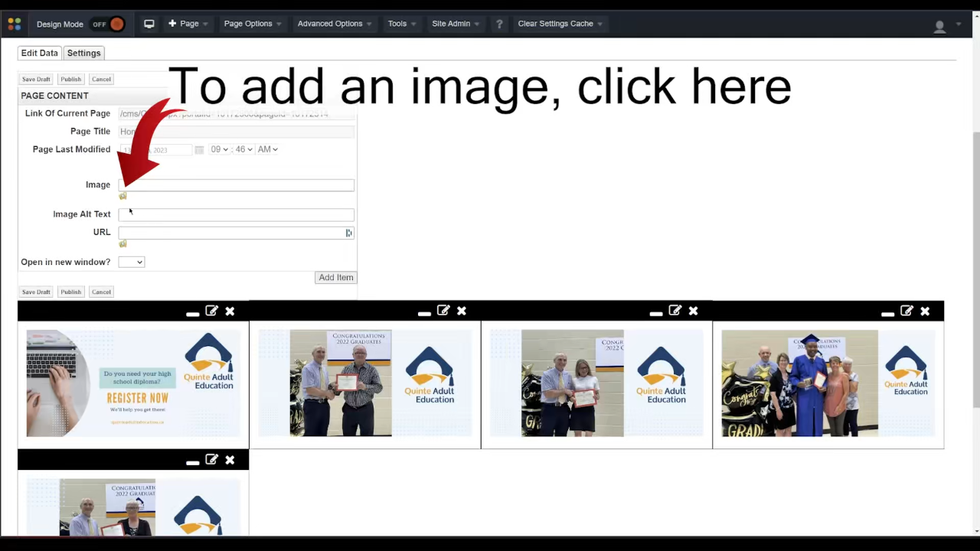980x551 pixels.
Task: Click the top Save Draft button
Action: point(36,79)
